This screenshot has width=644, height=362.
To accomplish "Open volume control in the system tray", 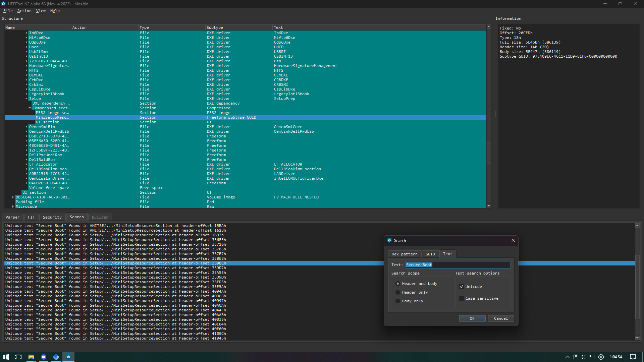I will 583,357.
